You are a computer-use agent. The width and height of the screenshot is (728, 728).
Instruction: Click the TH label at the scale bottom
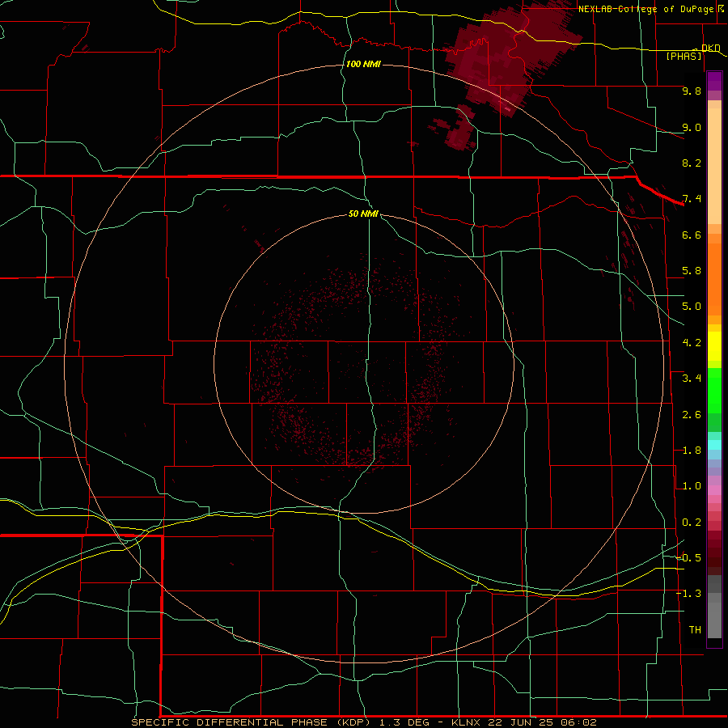pyautogui.click(x=695, y=630)
